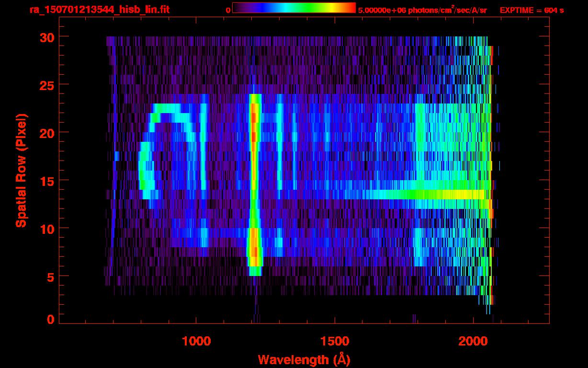Click the rainbow color scale bar

tap(294, 8)
